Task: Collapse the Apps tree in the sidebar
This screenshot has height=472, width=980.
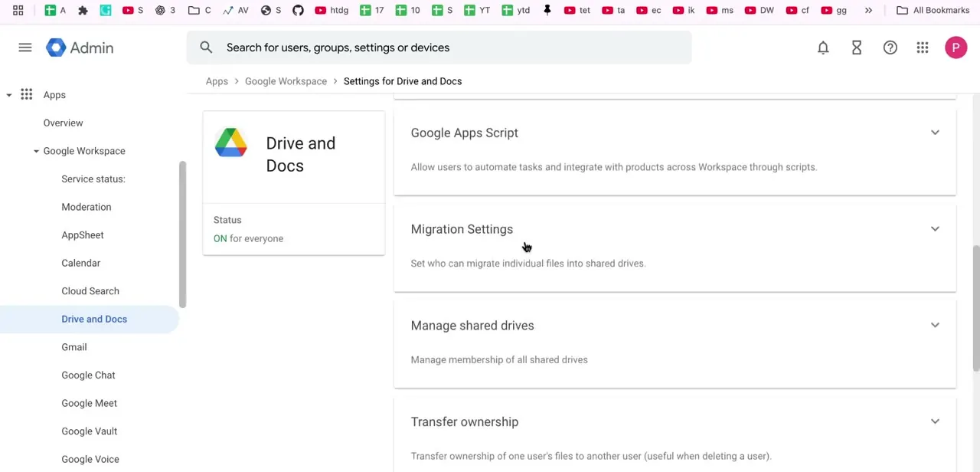Action: [9, 95]
